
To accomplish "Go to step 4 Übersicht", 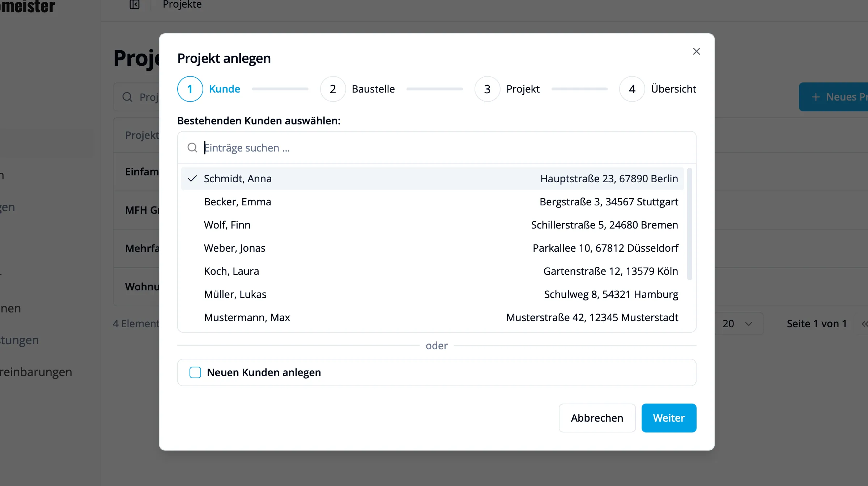I will [658, 89].
